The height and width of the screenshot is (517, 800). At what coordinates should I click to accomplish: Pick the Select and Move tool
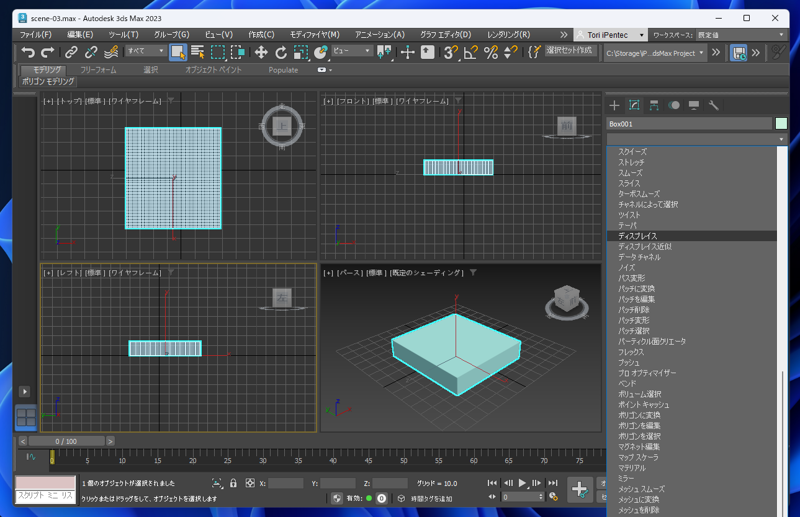point(261,52)
